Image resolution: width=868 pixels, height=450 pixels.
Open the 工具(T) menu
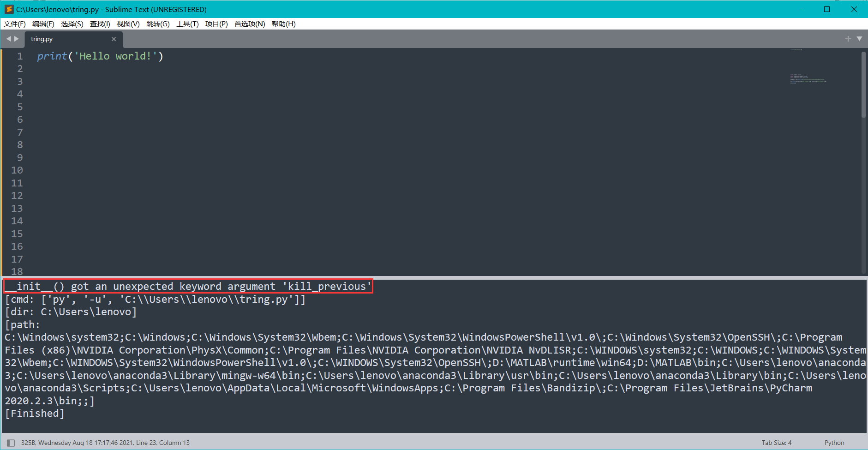click(x=187, y=24)
